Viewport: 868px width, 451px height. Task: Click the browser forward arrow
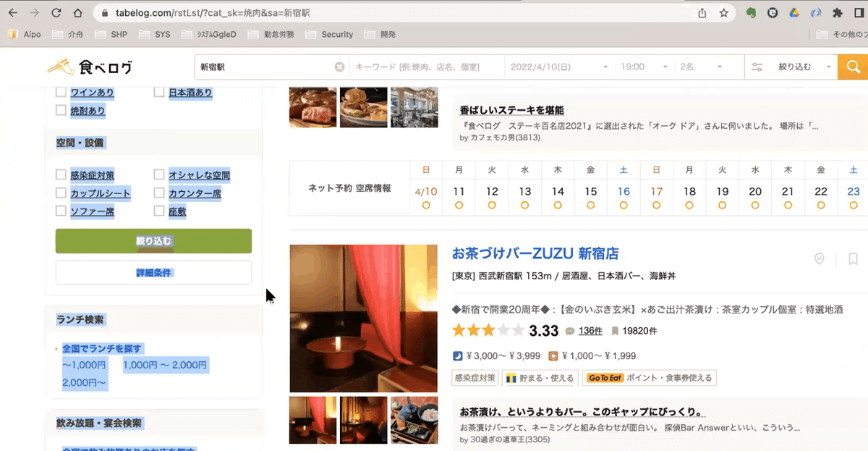coord(34,13)
